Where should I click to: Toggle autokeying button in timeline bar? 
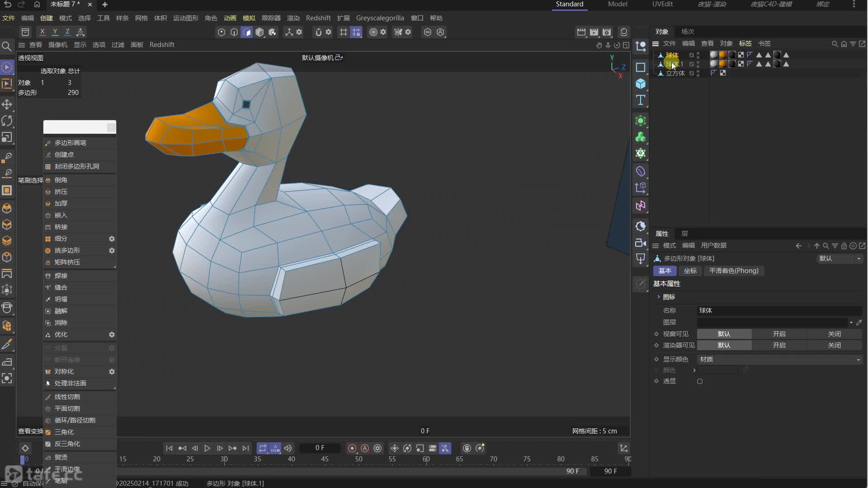(365, 448)
